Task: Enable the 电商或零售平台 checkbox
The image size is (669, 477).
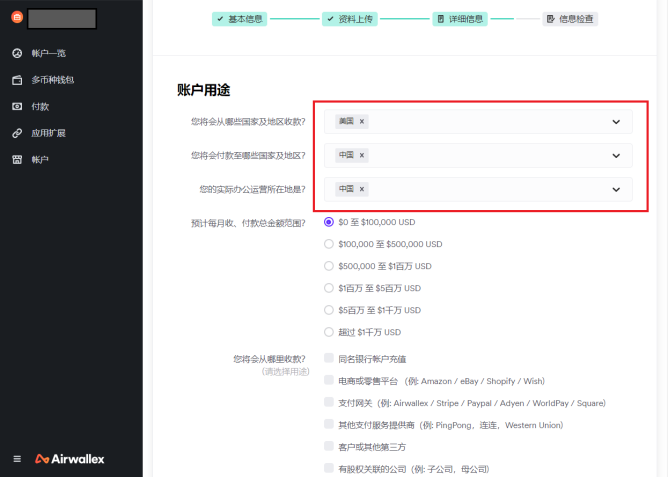Action: click(329, 380)
